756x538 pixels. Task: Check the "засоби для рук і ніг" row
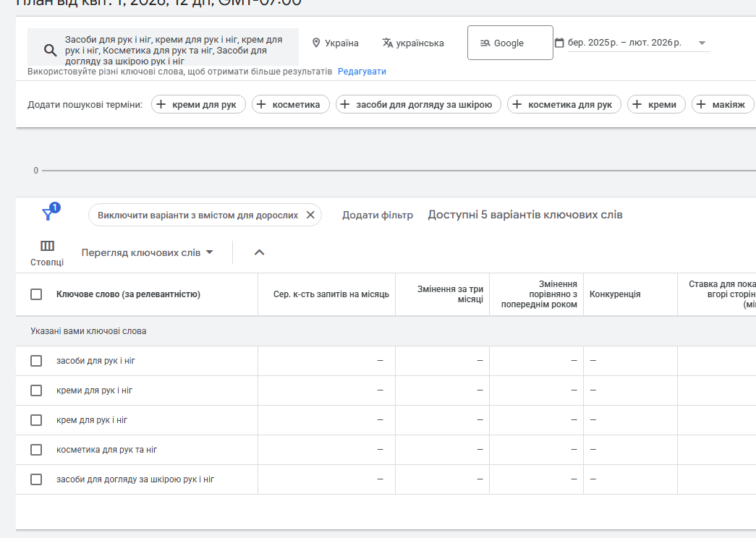point(36,361)
